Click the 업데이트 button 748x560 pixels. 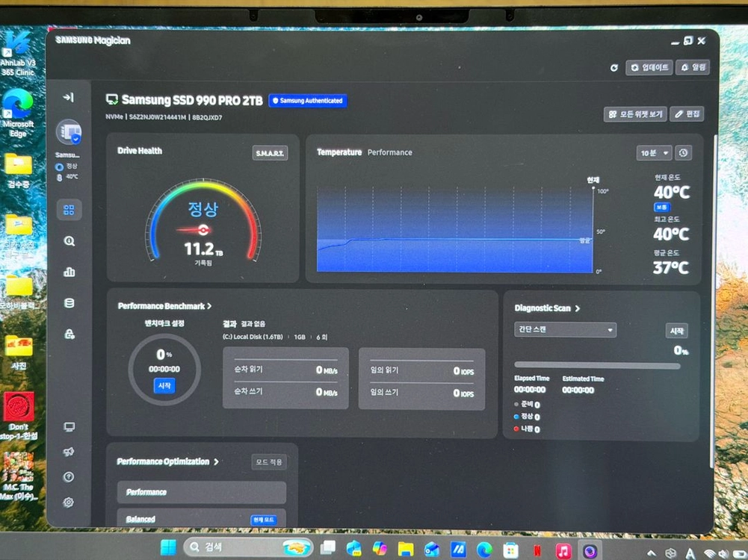pos(649,67)
